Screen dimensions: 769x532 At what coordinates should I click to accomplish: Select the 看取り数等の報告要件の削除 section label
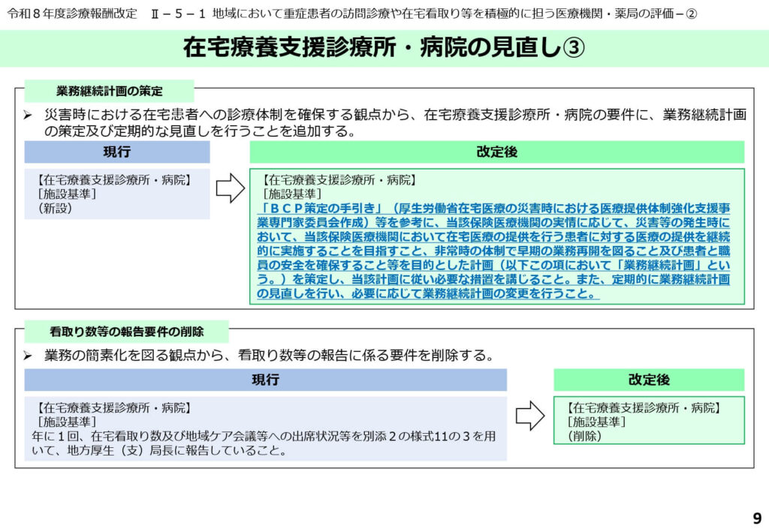(126, 331)
